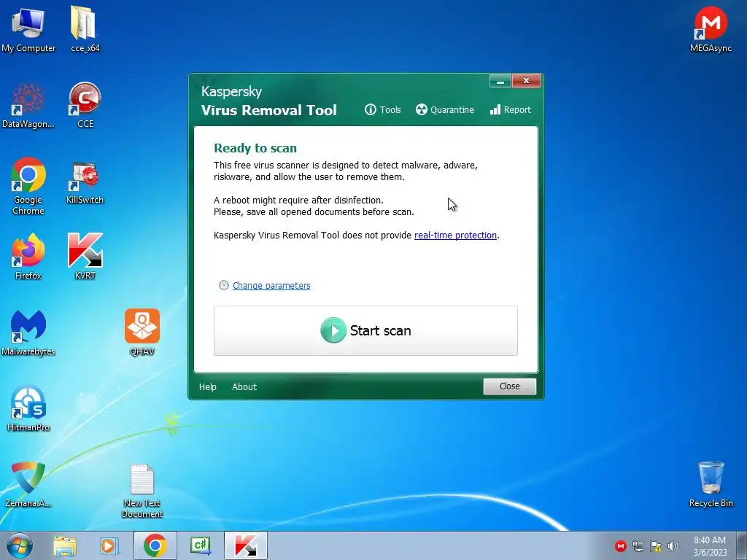
Task: Select the CCE desktop shortcut
Action: [x=85, y=106]
